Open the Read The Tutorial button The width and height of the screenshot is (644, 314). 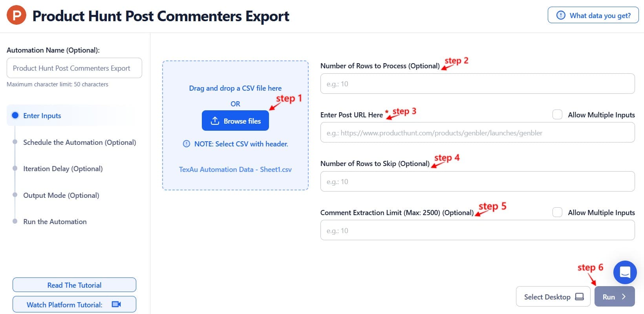pos(74,285)
